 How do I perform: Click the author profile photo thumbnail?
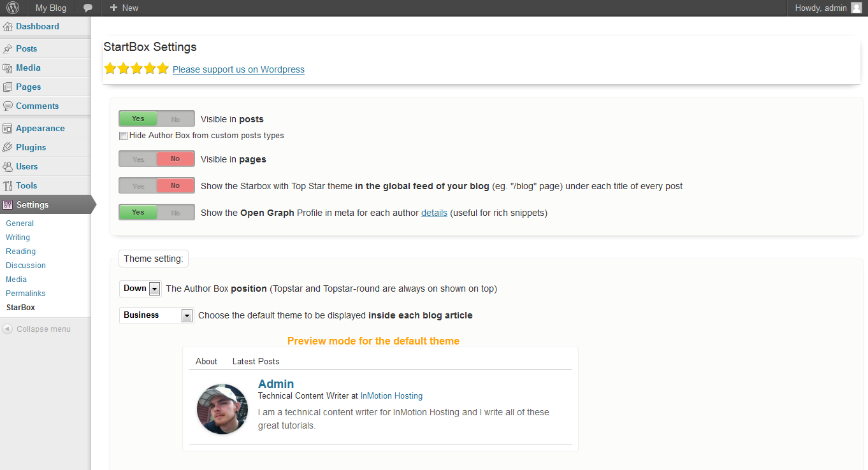(x=222, y=409)
